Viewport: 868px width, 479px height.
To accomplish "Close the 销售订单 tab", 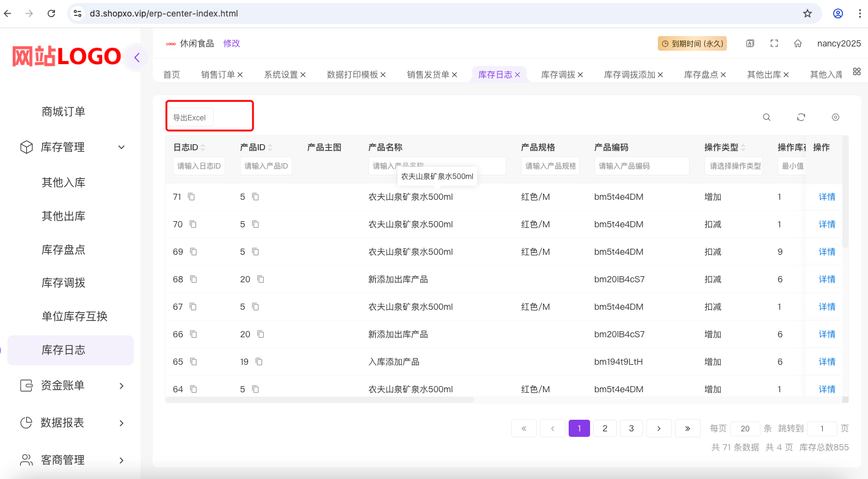I will click(240, 75).
